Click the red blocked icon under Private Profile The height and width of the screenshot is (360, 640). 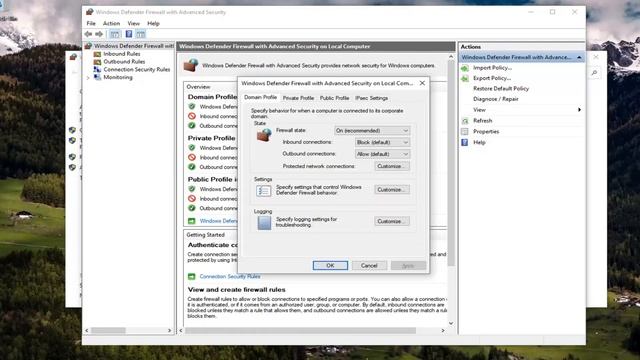click(192, 158)
